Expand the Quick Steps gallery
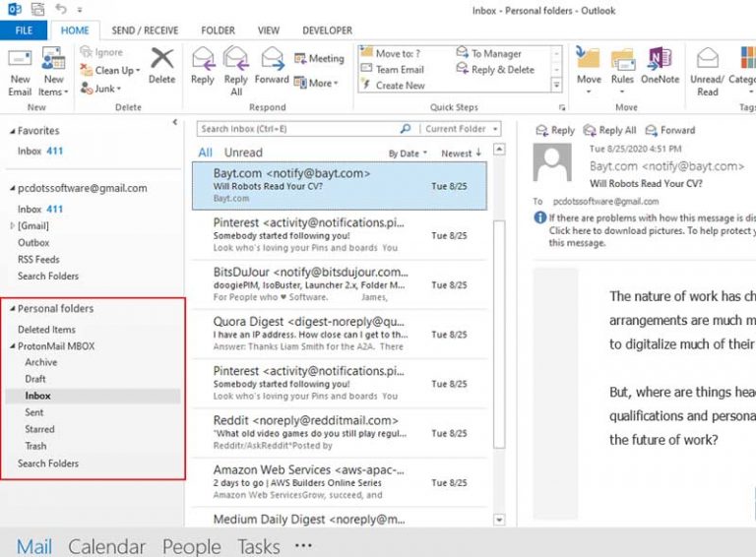 point(556,86)
